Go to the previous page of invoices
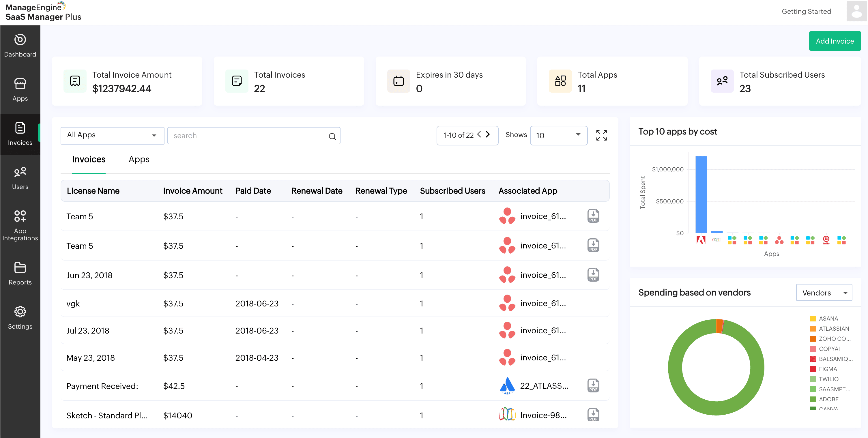The image size is (868, 438). (479, 134)
